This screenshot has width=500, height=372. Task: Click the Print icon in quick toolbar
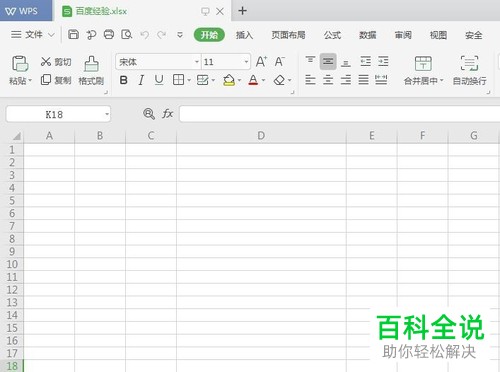coord(109,34)
